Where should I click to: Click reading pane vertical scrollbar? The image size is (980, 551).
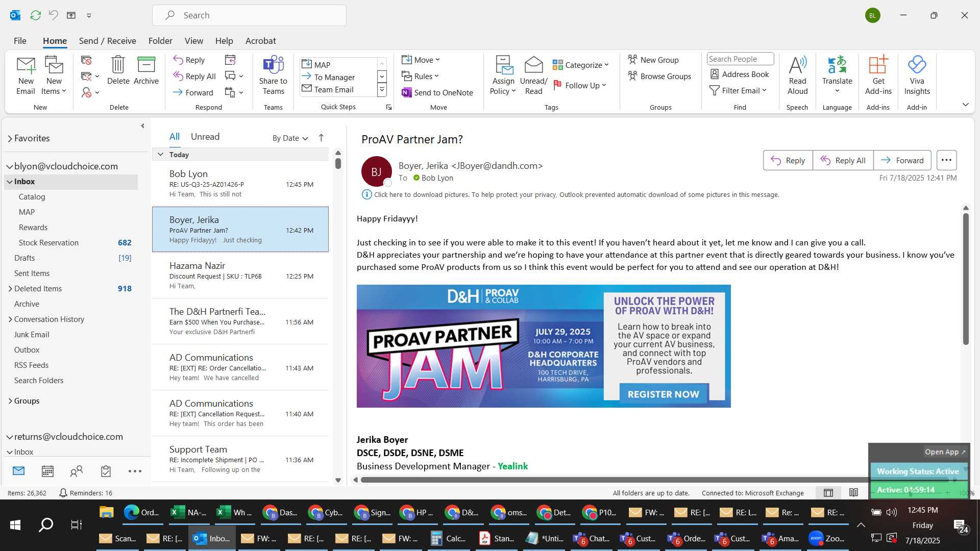(x=966, y=280)
